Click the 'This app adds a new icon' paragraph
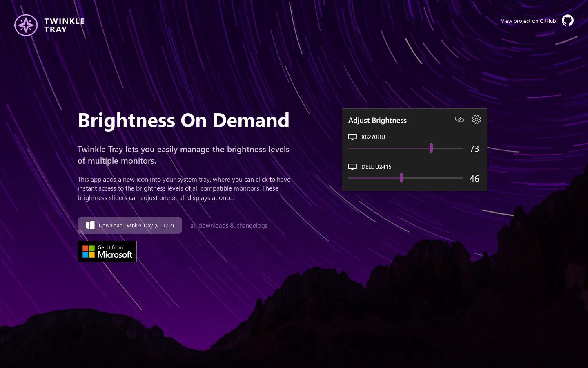The height and width of the screenshot is (368, 588). pos(184,188)
